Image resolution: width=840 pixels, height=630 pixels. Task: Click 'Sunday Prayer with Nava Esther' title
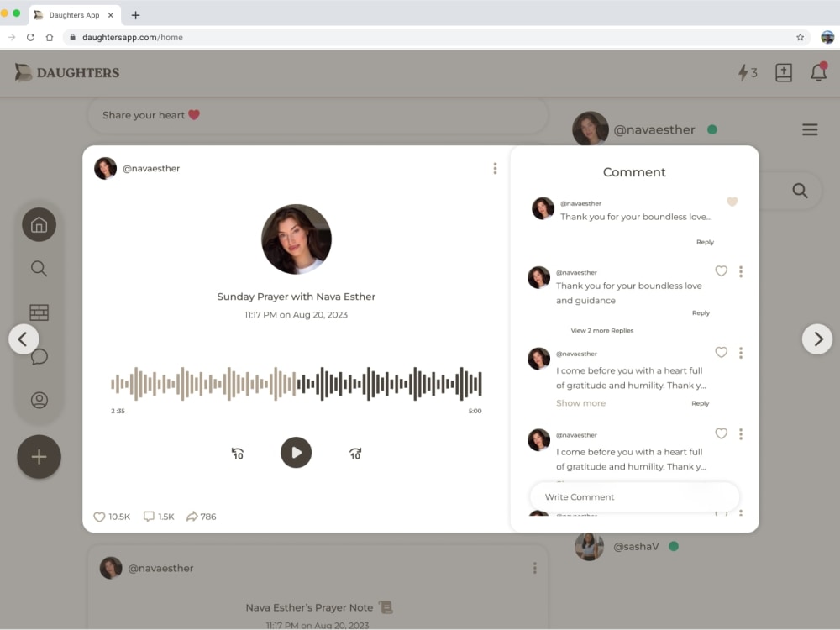[297, 297]
